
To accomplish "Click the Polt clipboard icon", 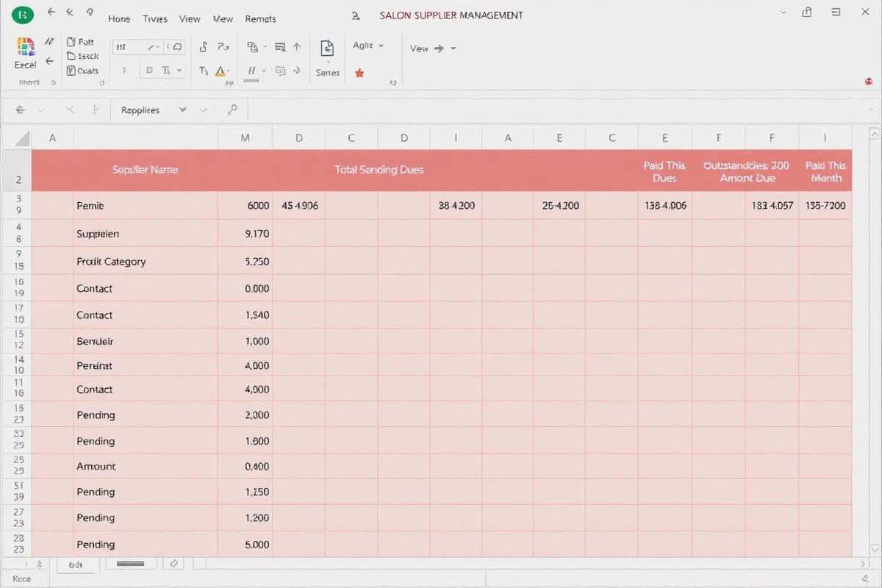I will [71, 42].
